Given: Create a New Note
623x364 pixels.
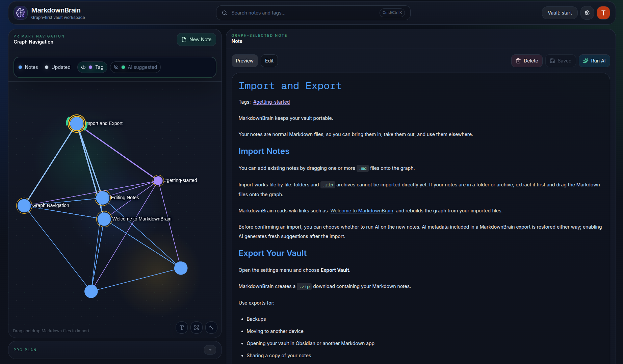Looking at the screenshot, I should tap(197, 40).
